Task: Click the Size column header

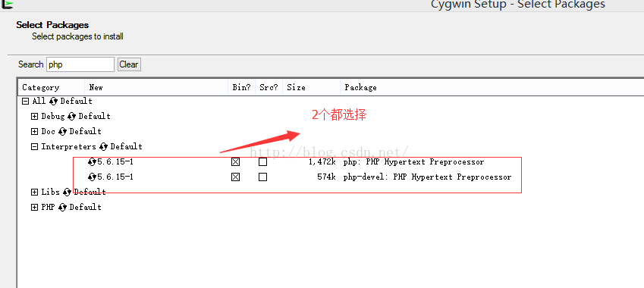Action: 311,87
